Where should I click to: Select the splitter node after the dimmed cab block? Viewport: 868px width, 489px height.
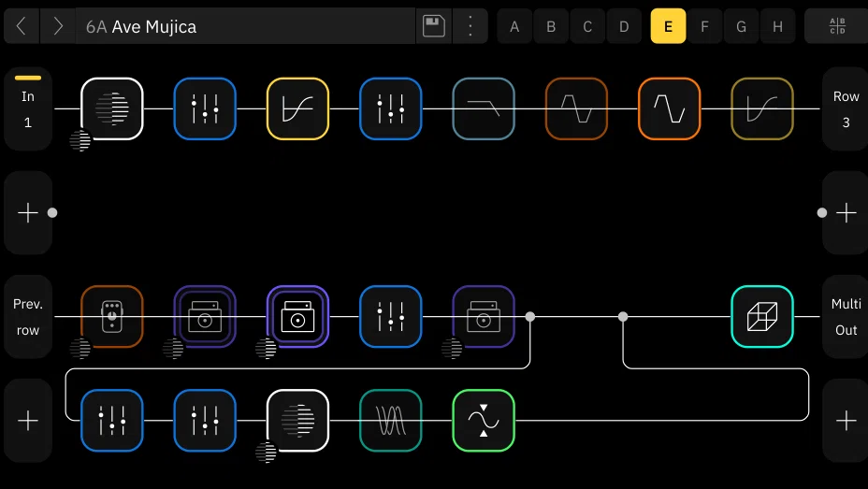pos(530,316)
